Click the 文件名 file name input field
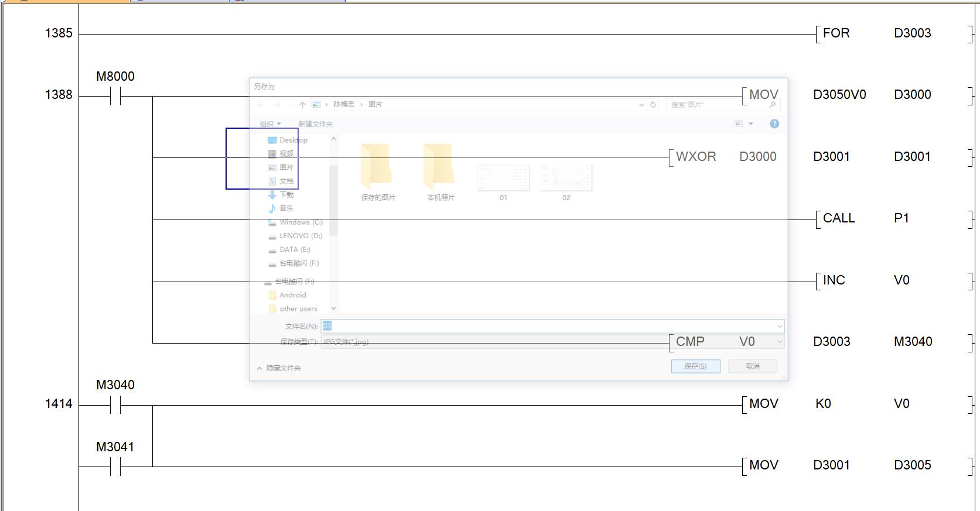980x511 pixels. coord(551,327)
